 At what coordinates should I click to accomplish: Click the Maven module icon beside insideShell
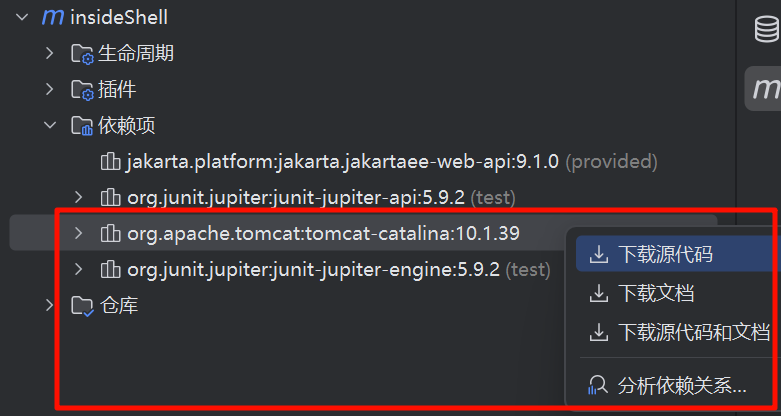tap(52, 17)
